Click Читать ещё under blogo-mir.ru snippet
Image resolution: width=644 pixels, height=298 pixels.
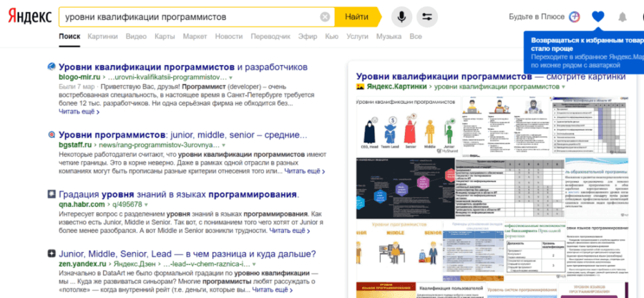(79, 111)
